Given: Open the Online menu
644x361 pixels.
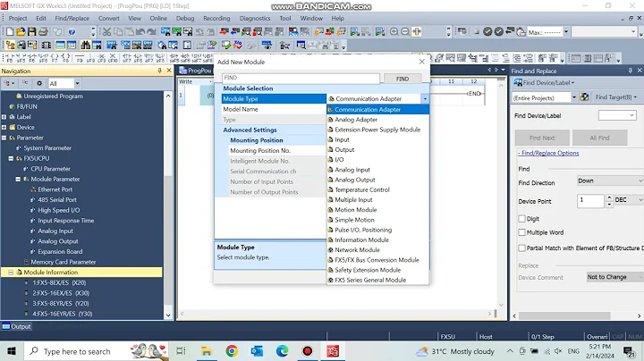Looking at the screenshot, I should [158, 19].
